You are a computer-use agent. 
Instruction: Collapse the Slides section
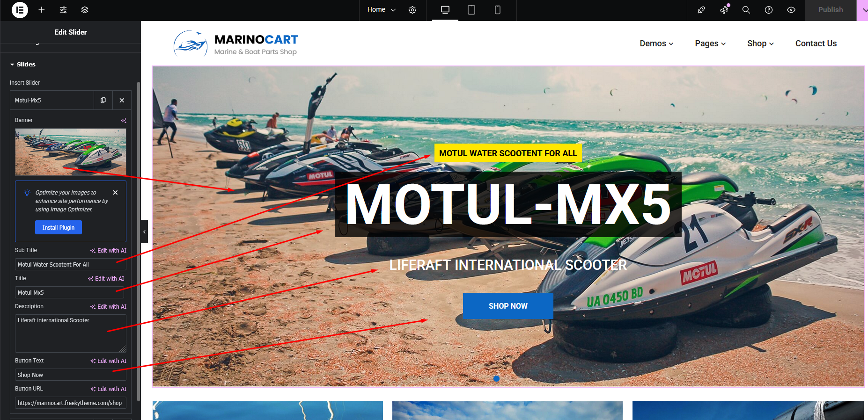click(x=22, y=64)
